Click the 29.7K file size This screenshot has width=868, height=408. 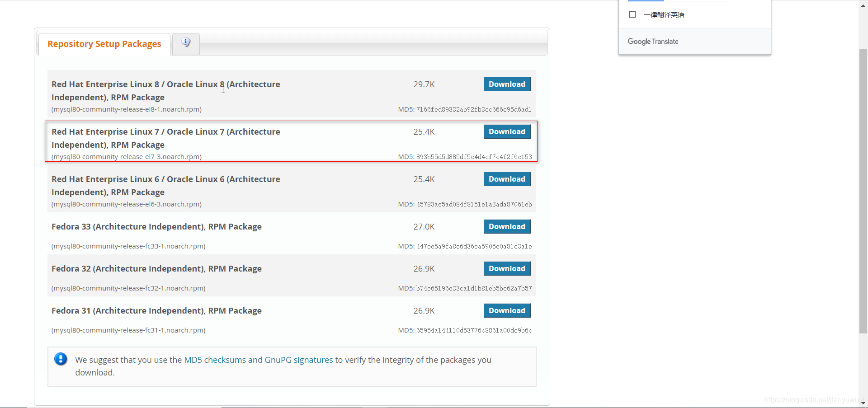(x=424, y=84)
